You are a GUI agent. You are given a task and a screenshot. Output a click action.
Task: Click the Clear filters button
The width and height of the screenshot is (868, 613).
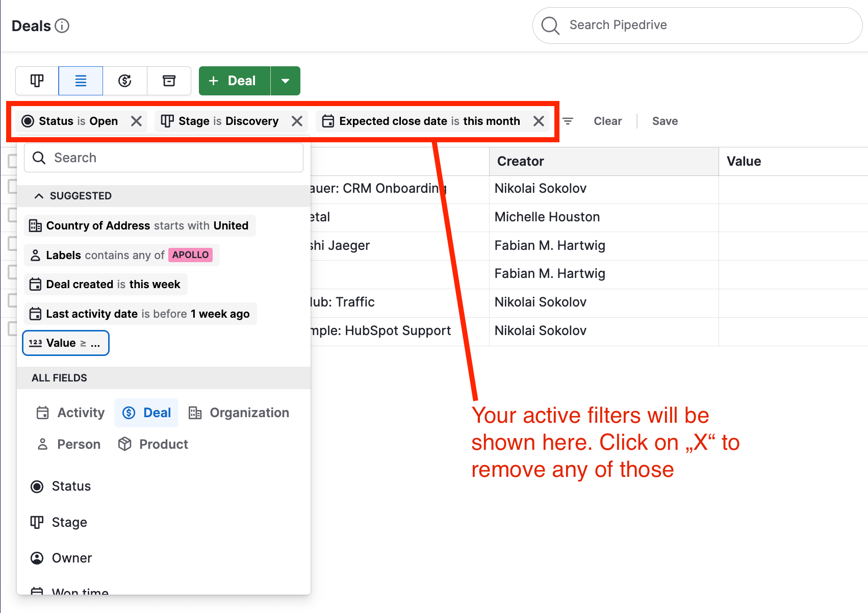click(x=607, y=121)
